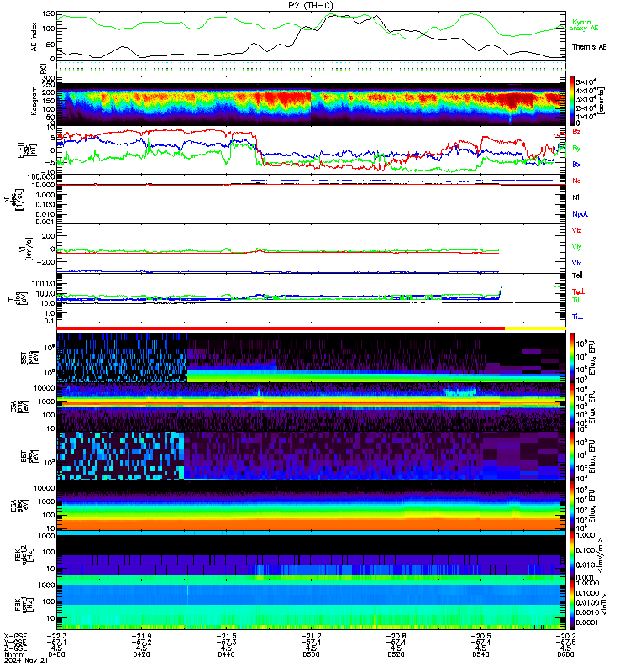Image resolution: width=630 pixels, height=672 pixels.
Task: Select the red Viz velocity legend label
Action: [576, 230]
